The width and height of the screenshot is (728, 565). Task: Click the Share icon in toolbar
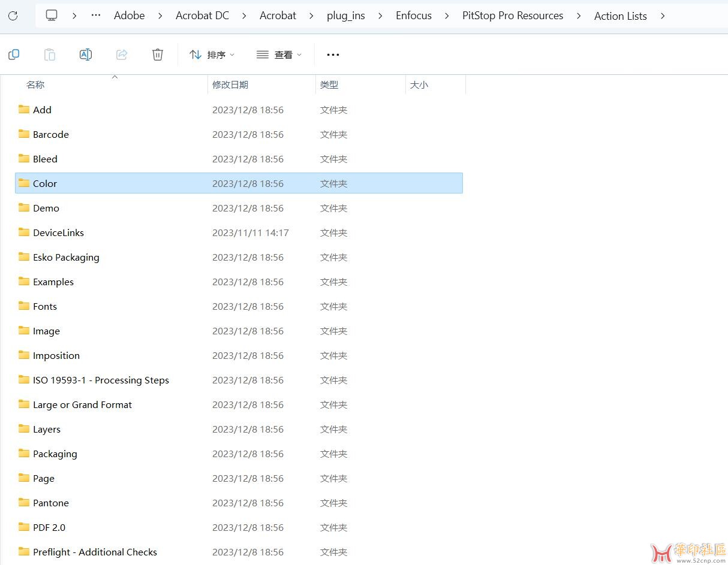122,55
